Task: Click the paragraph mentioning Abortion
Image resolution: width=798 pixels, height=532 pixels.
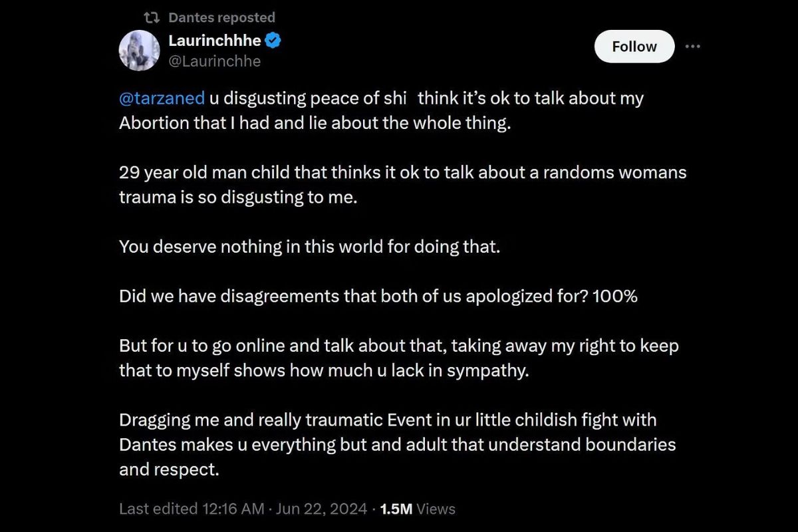Action: pos(381,111)
